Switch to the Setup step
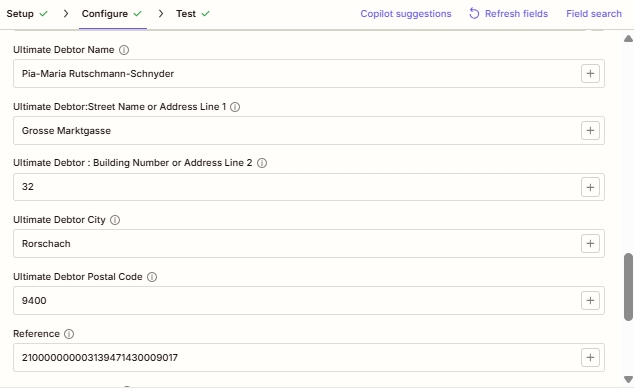The image size is (634, 388). 20,14
